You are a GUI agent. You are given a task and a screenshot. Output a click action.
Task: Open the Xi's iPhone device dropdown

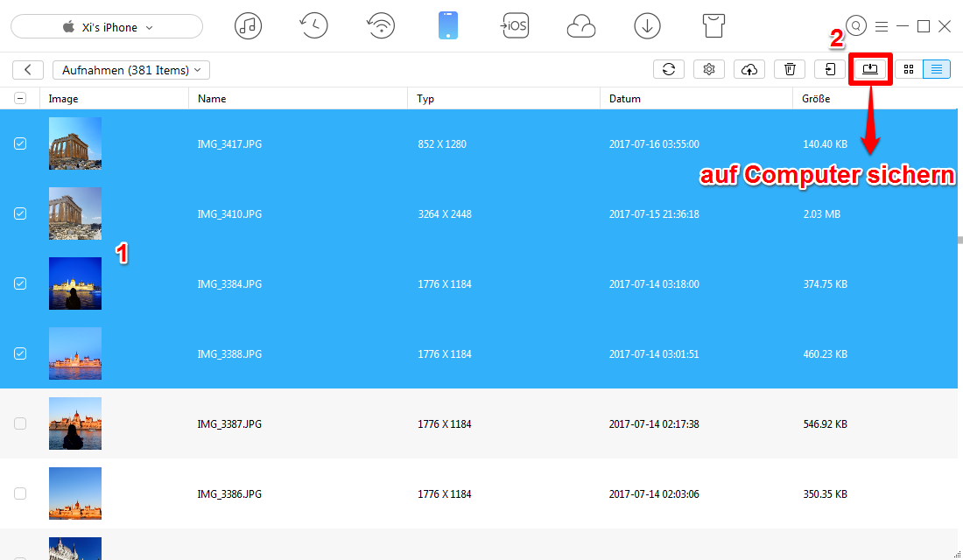[x=107, y=27]
